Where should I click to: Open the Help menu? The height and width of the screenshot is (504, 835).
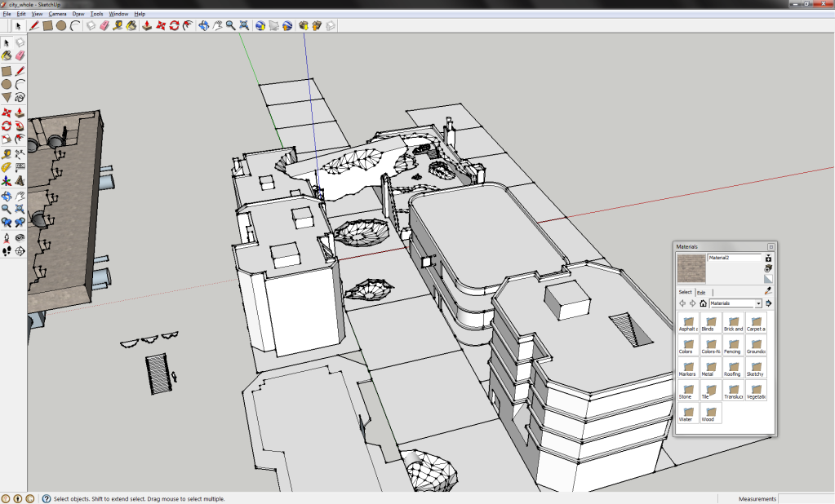tap(140, 14)
